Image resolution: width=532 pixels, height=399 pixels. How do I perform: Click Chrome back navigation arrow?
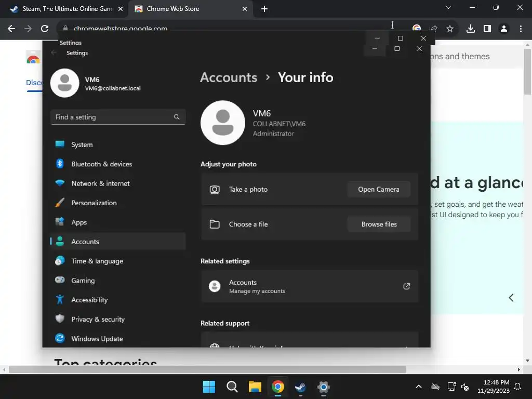coord(11,29)
